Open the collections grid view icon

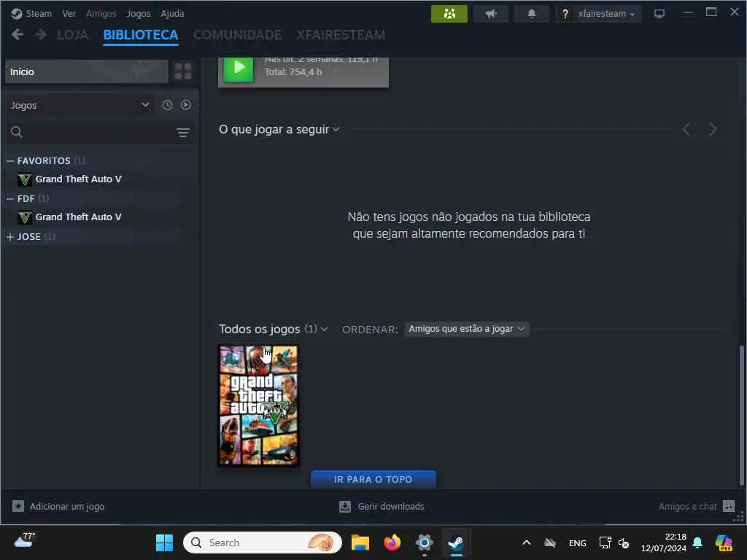(x=183, y=72)
